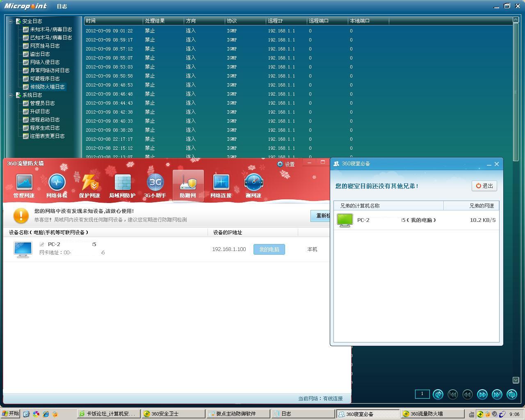Collapse the 系统日志 tree node

pyautogui.click(x=11, y=95)
